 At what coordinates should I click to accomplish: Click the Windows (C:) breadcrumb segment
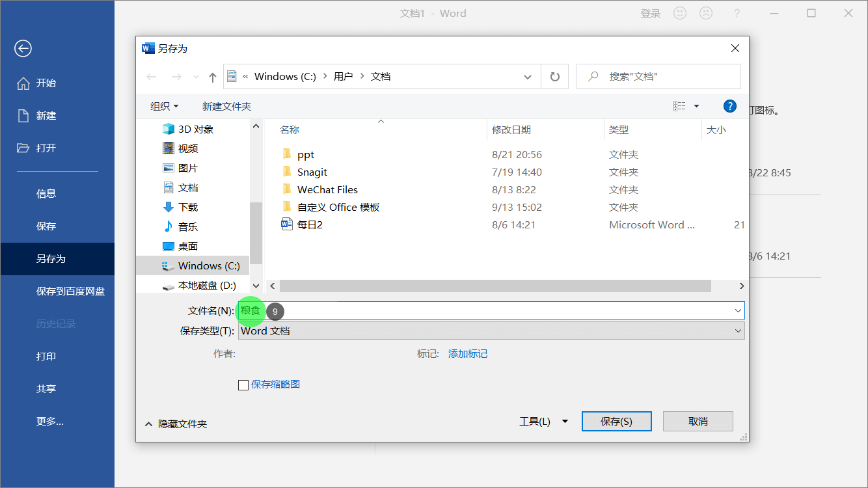(285, 76)
